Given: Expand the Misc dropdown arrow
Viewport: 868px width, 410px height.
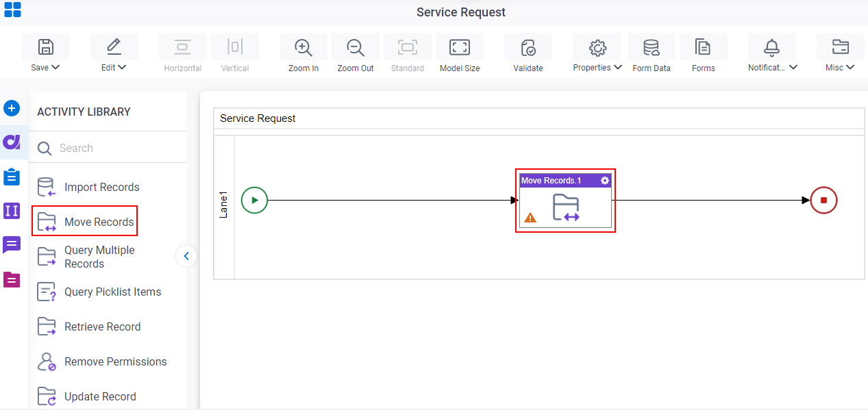Looking at the screenshot, I should point(850,67).
